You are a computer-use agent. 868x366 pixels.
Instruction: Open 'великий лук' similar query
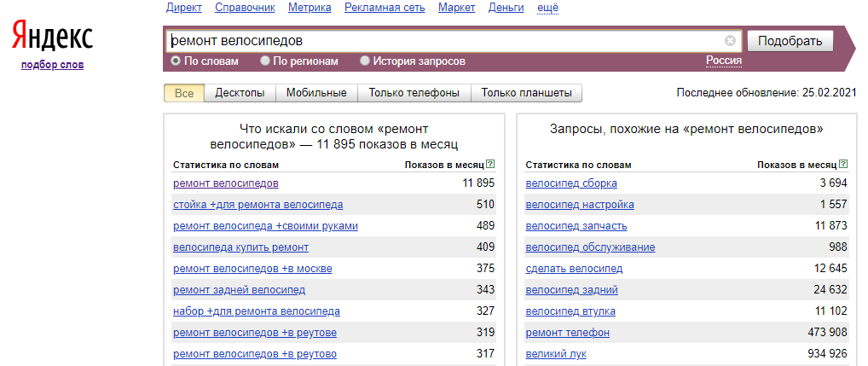556,354
